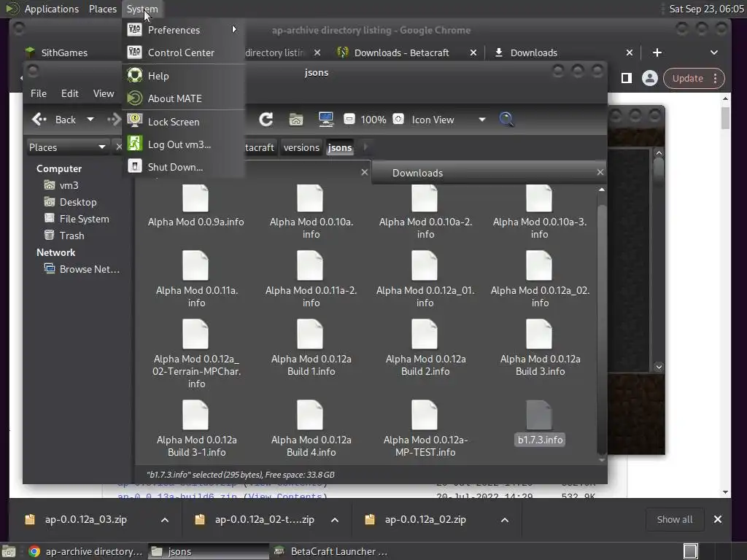
Task: Select Alpha Mod 0.0.12a Build 1.info
Action: (311, 348)
